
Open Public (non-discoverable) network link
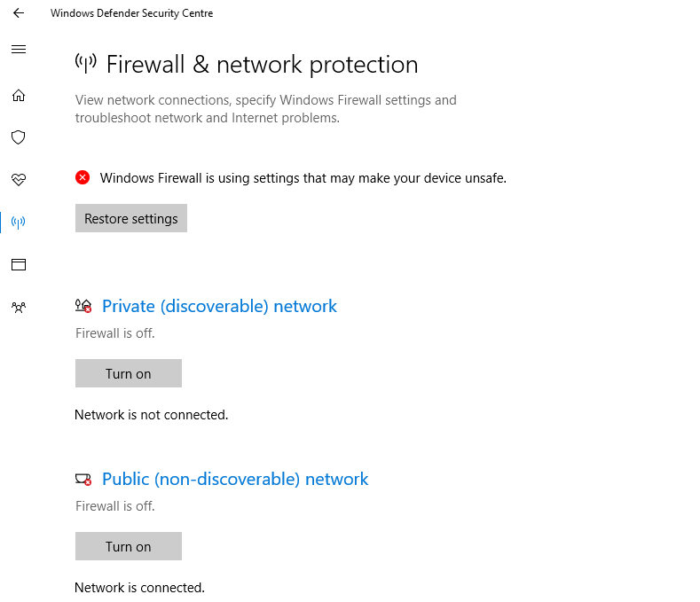[x=235, y=479]
